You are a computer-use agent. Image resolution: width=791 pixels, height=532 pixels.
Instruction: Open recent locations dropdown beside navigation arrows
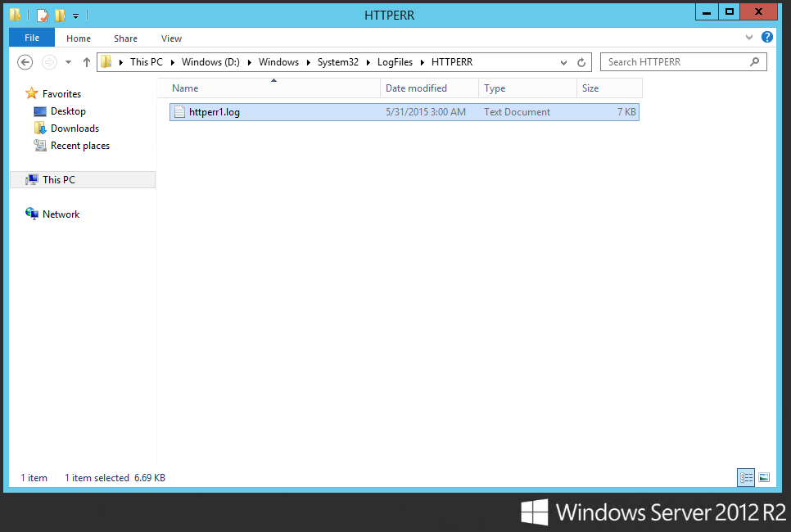click(68, 62)
